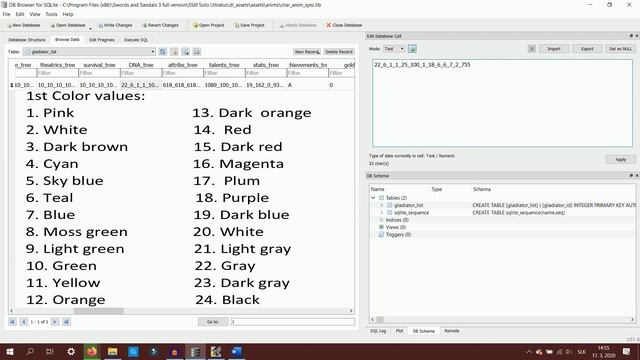Switch to the Remote bottom tab

[x=451, y=331]
